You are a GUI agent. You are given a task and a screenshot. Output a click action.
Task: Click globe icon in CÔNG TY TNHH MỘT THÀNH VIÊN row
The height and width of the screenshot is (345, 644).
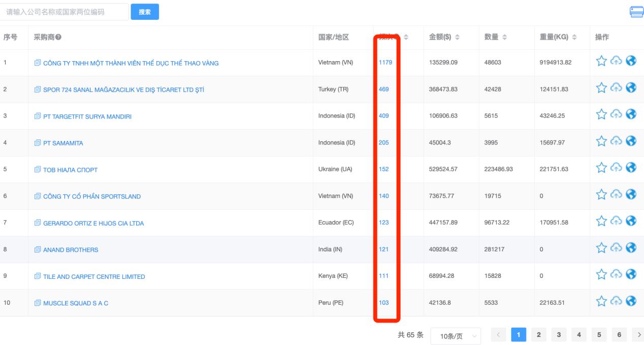[x=632, y=61]
